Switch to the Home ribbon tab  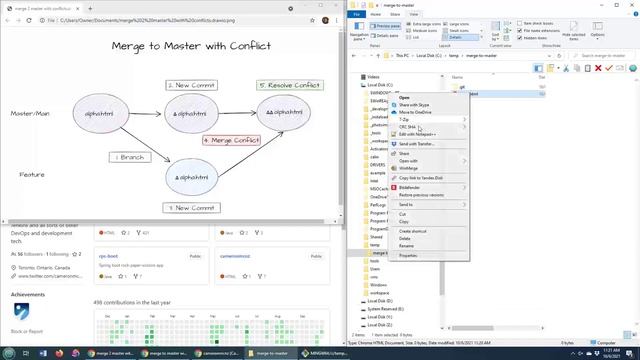coord(376,14)
